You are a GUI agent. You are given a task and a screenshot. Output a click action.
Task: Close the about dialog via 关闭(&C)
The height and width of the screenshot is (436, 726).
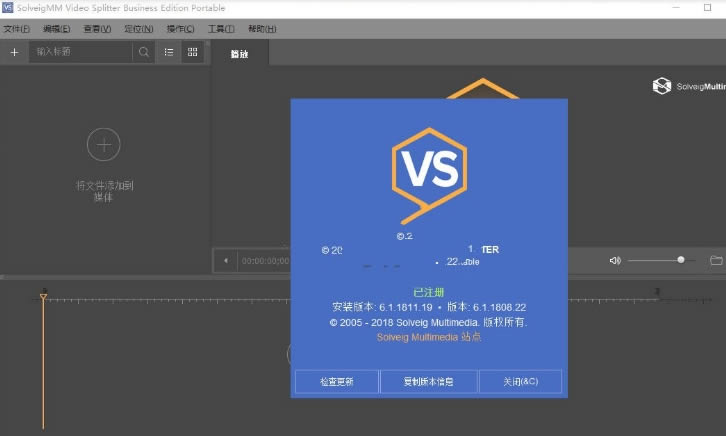click(x=520, y=381)
